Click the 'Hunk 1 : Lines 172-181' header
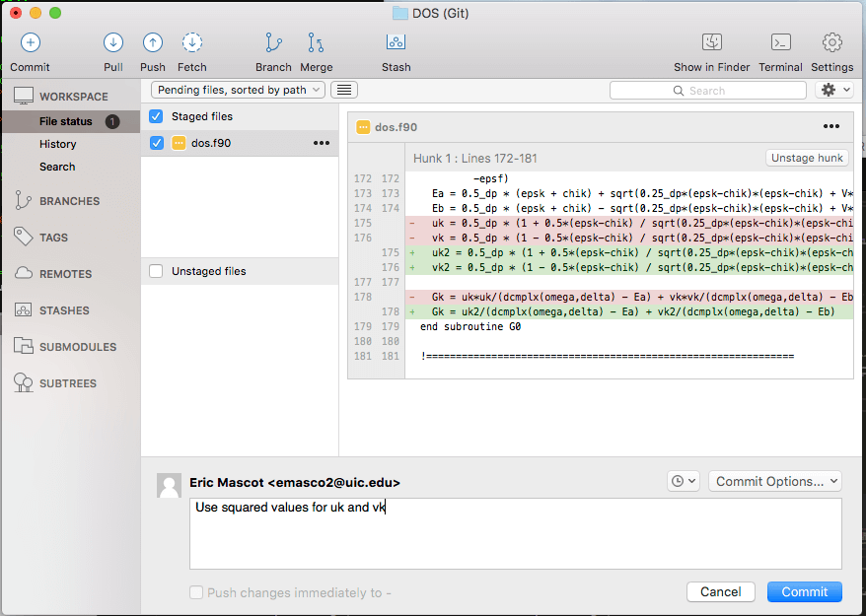866x616 pixels. (475, 159)
